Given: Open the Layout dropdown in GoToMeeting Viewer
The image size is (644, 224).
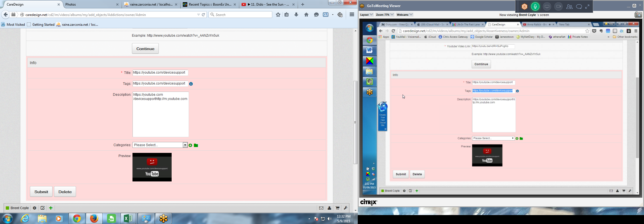Looking at the screenshot, I should click(x=366, y=15).
